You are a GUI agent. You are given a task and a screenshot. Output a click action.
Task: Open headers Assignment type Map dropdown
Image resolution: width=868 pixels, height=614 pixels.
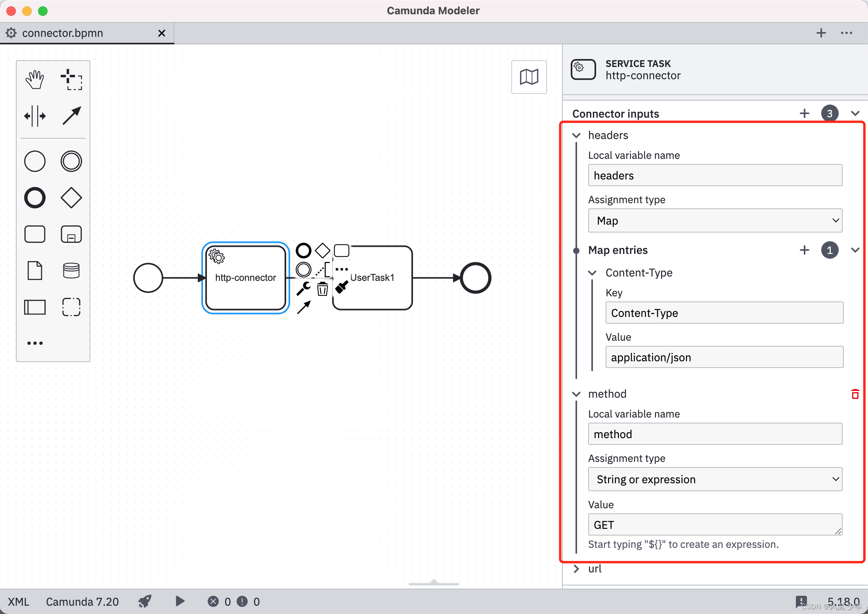click(715, 221)
